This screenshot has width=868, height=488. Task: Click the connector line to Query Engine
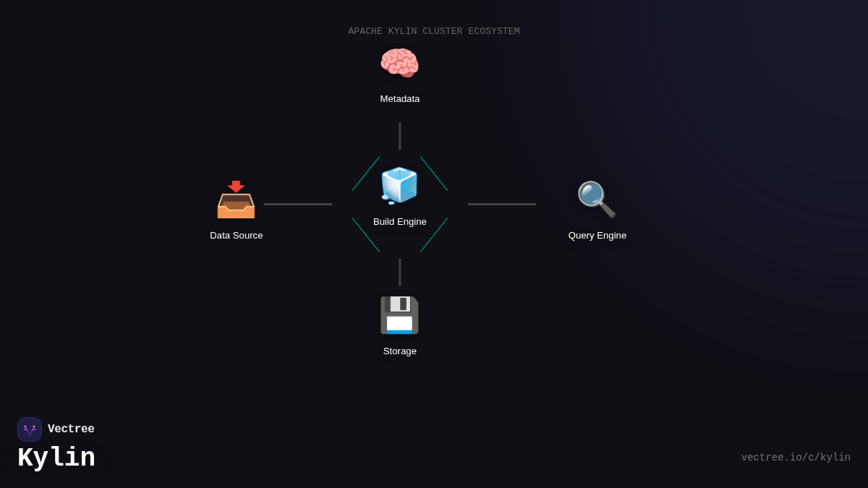point(502,204)
